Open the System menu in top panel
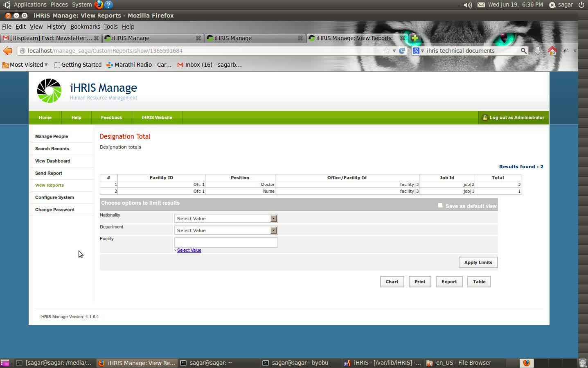 pyautogui.click(x=82, y=5)
